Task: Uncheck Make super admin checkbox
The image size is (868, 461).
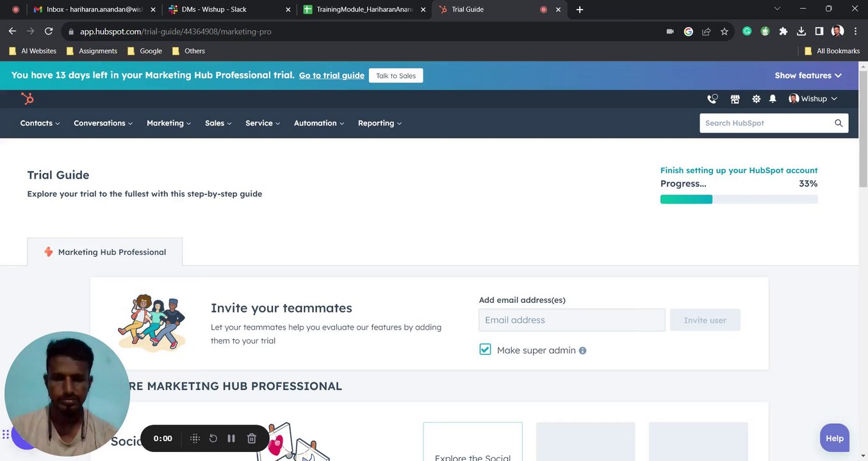Action: (485, 350)
